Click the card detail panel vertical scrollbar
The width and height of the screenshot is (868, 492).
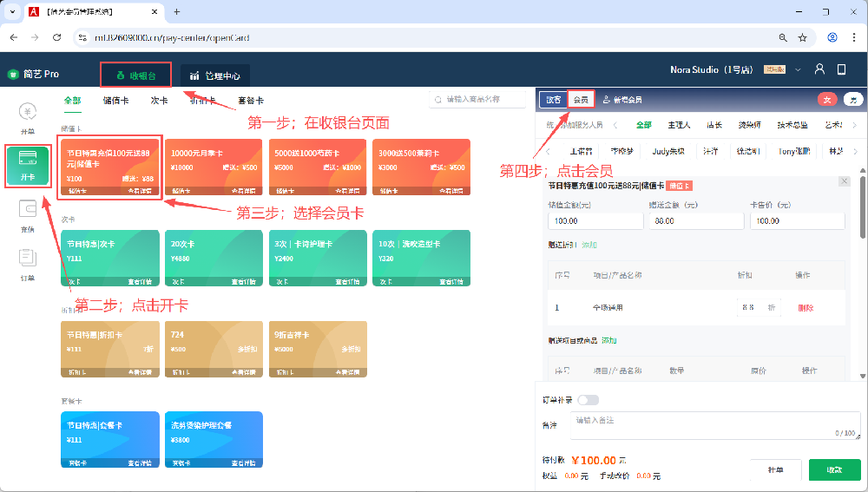[862, 208]
